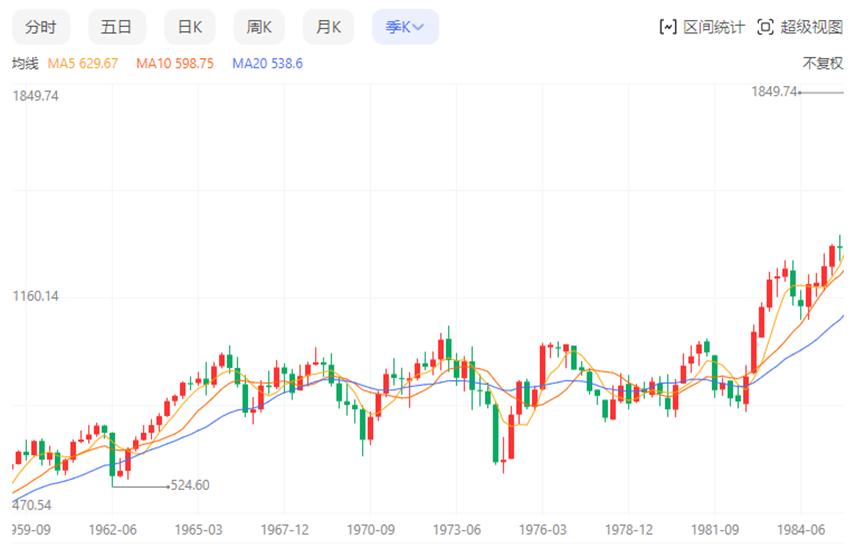865x548 pixels.
Task: Toggle the MA20 538.6 moving average
Action: coord(267,63)
